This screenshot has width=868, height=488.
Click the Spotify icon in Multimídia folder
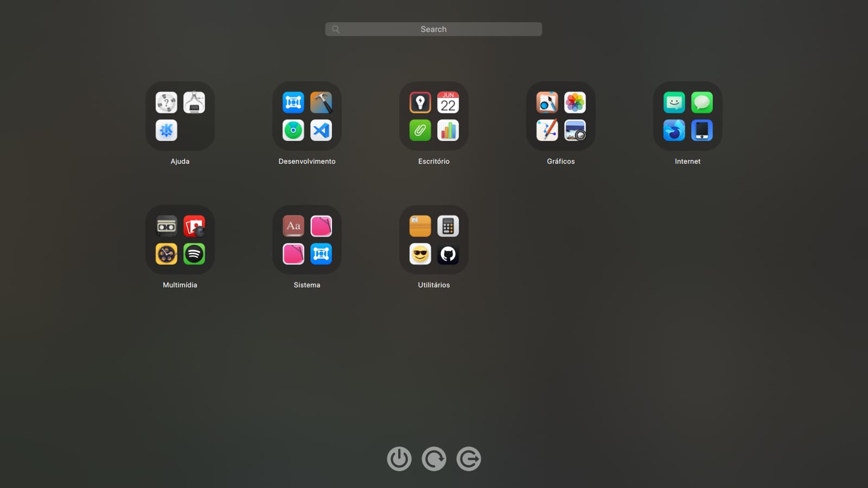(x=194, y=254)
